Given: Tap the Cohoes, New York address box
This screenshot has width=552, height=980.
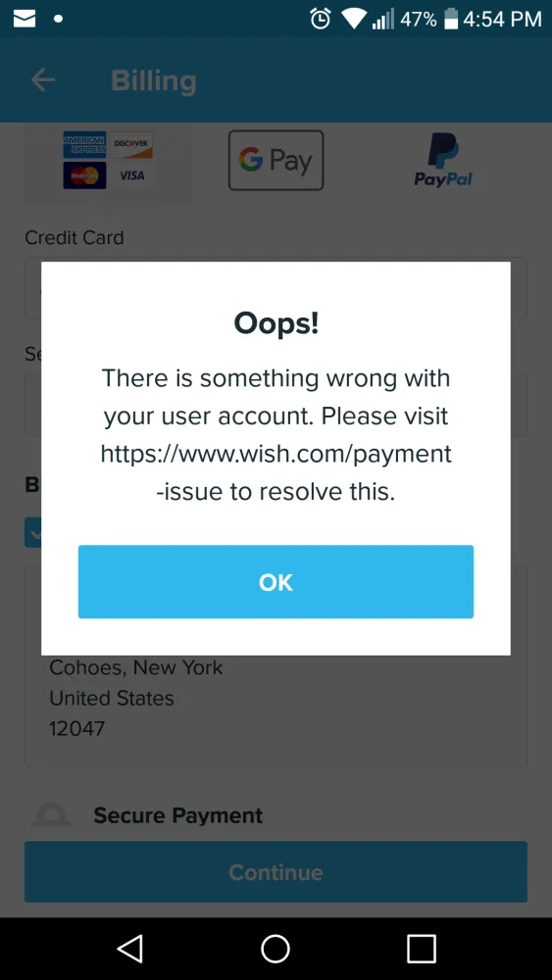Looking at the screenshot, I should click(276, 666).
